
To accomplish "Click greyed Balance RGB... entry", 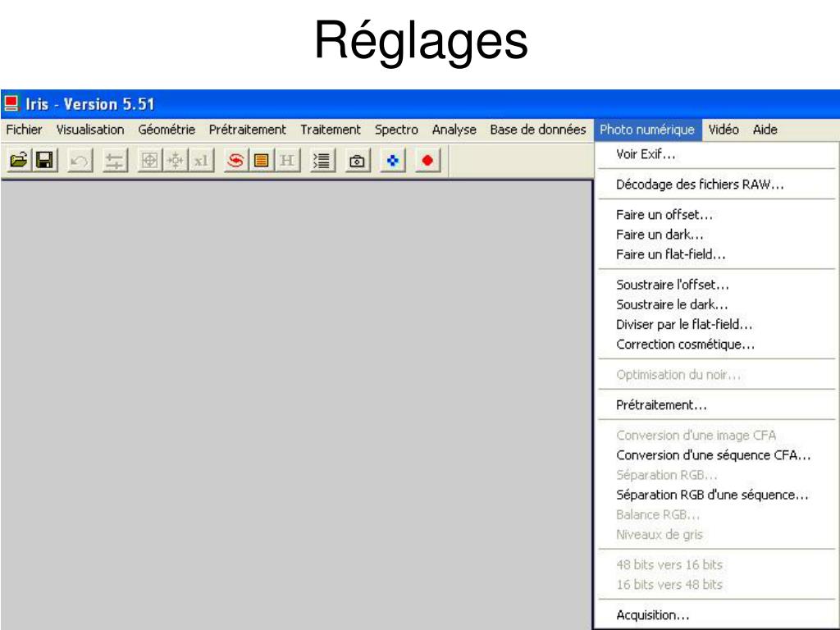I will click(x=716, y=514).
